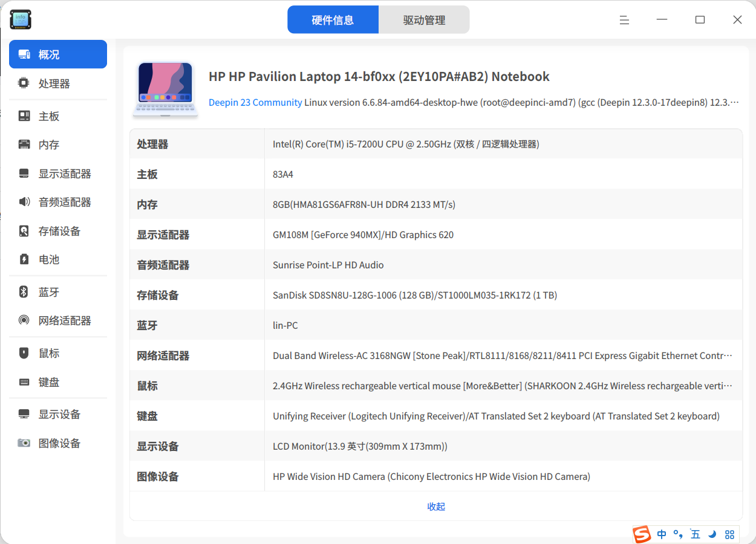This screenshot has width=756, height=544.
Task: Open the 内存 memory section
Action: coord(58,145)
